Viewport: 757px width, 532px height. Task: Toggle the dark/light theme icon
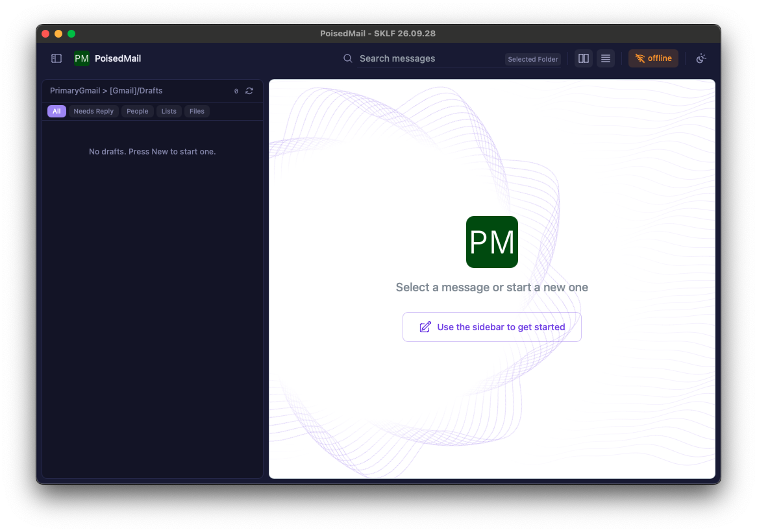pyautogui.click(x=701, y=58)
